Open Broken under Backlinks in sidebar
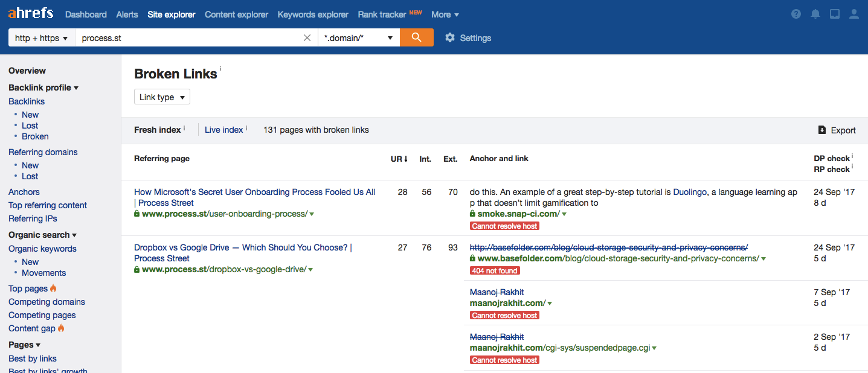The width and height of the screenshot is (868, 373). (35, 136)
